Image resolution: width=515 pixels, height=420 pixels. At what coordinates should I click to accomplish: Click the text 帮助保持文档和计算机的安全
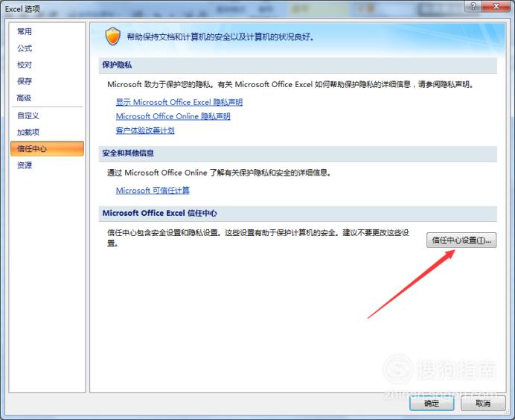pyautogui.click(x=177, y=36)
